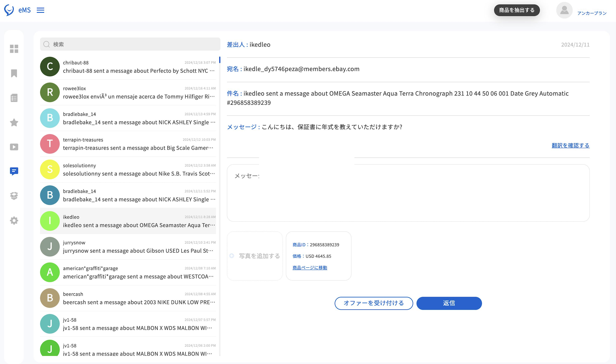Open the box inventory icon in sidebar

tap(14, 196)
